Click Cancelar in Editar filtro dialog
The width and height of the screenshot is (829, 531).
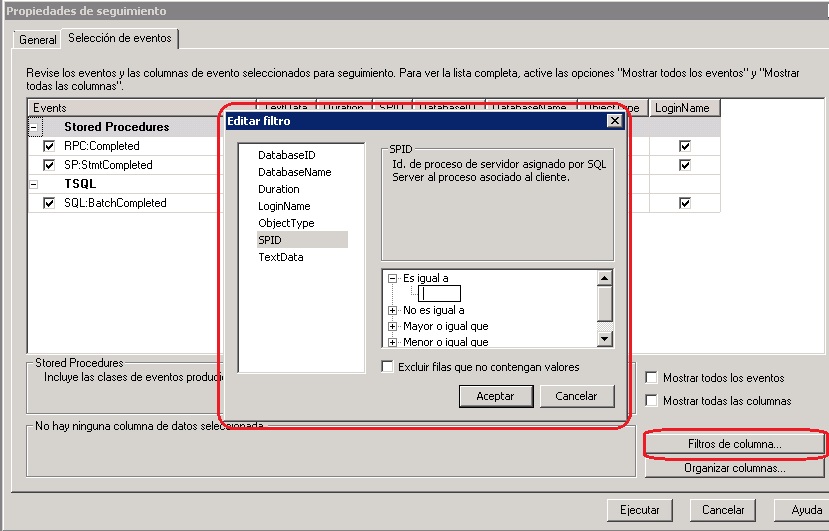(577, 396)
